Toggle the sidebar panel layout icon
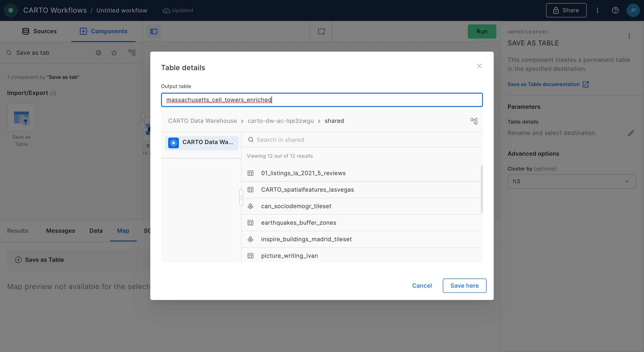The image size is (644, 352). pos(154,31)
